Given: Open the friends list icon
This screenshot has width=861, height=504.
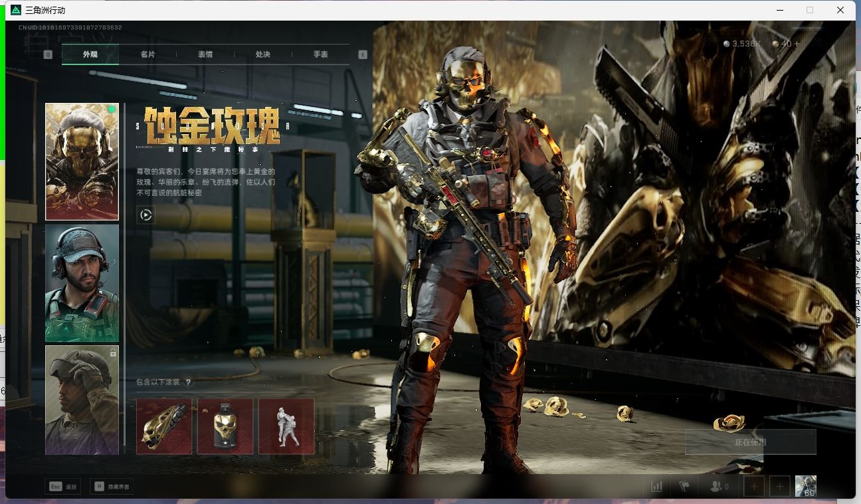Looking at the screenshot, I should coord(719,487).
